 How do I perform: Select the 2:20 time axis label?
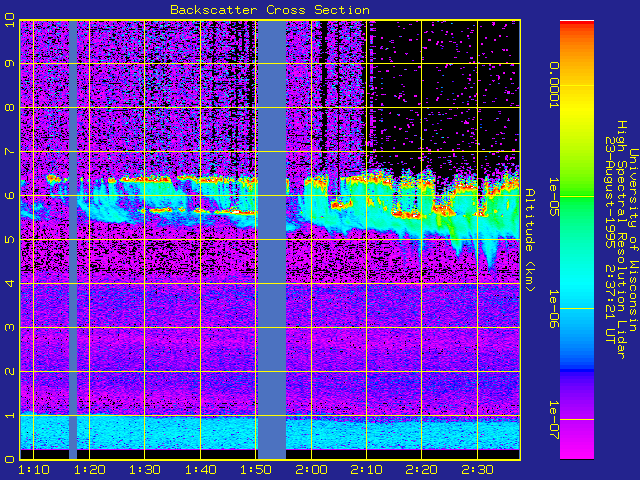point(422,469)
